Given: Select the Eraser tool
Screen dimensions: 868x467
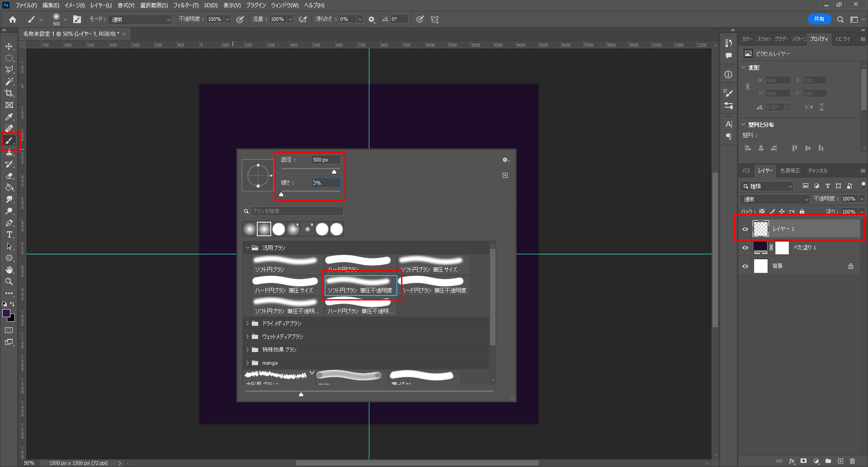Looking at the screenshot, I should [9, 176].
